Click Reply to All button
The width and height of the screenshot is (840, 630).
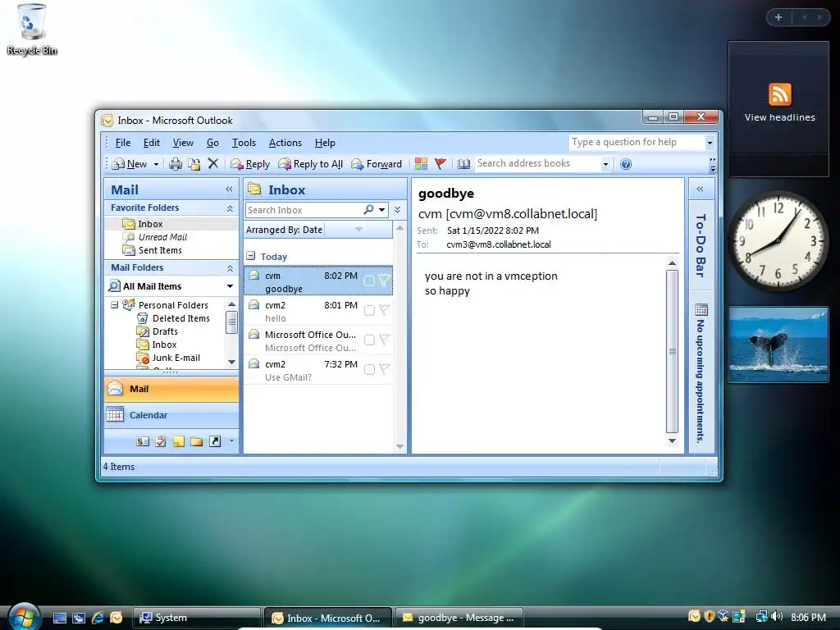pos(311,164)
